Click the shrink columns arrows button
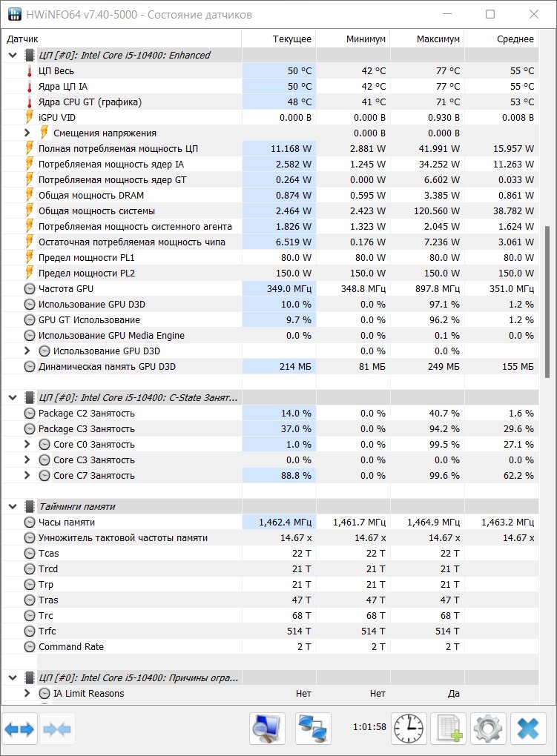Screen dimensions: 557x756 click(56, 729)
